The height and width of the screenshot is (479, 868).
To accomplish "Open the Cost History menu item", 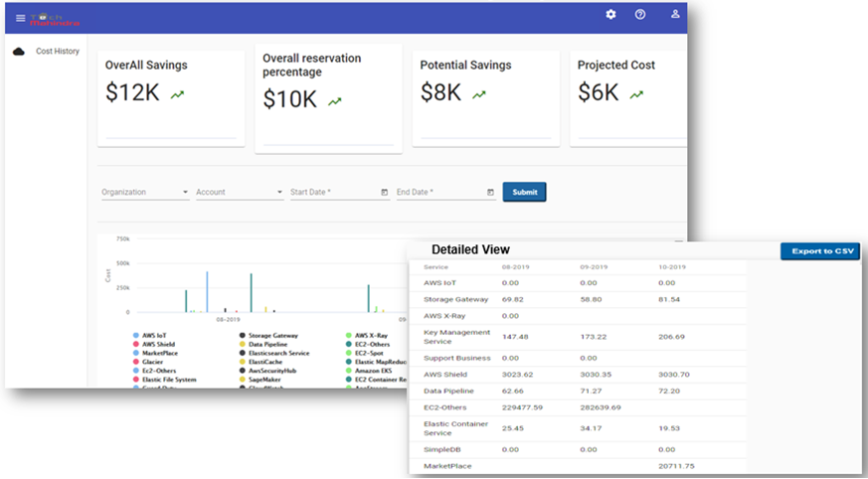I will coord(58,52).
